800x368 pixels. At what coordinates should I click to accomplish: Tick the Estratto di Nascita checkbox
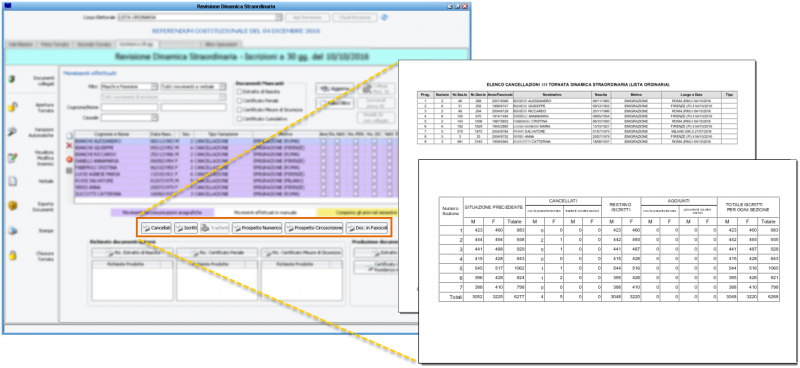pyautogui.click(x=239, y=91)
